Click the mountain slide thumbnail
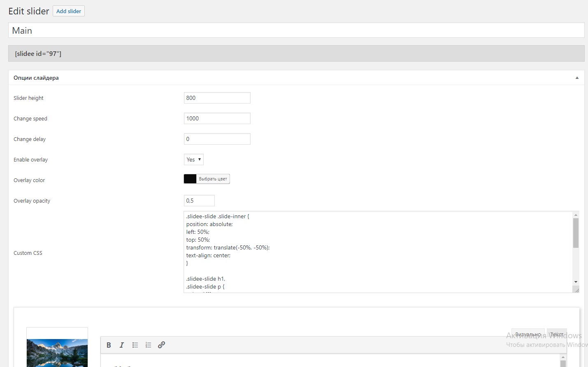This screenshot has height=367, width=588. [x=57, y=353]
